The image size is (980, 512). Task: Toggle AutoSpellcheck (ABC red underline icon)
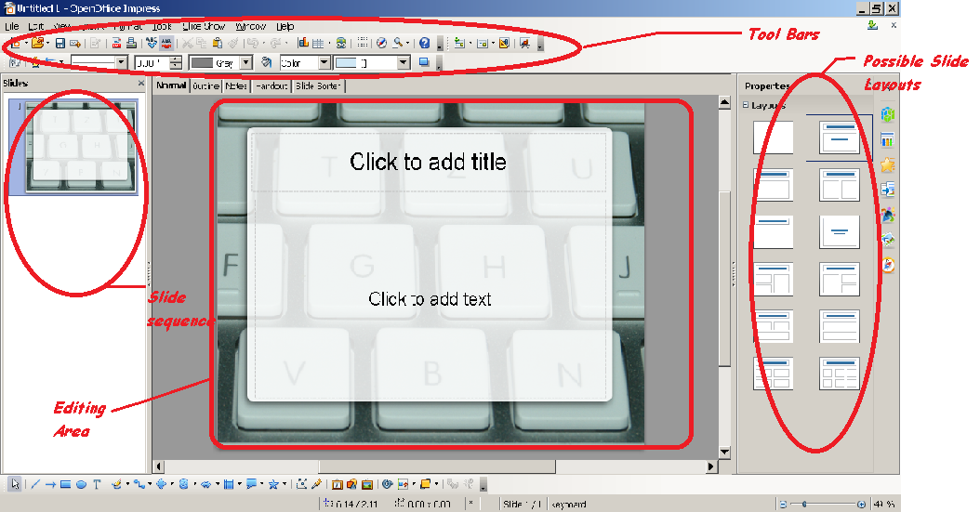click(166, 43)
